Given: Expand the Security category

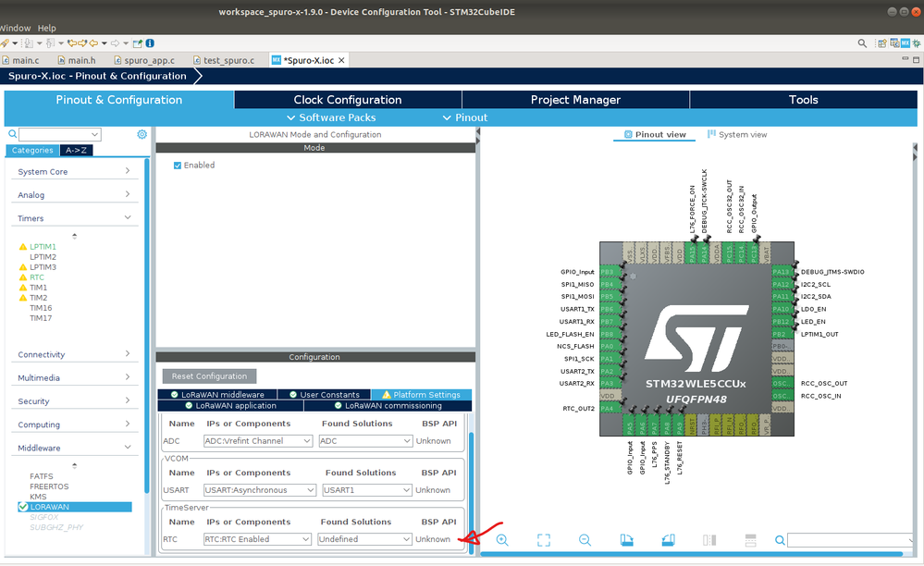Looking at the screenshot, I should 74,401.
